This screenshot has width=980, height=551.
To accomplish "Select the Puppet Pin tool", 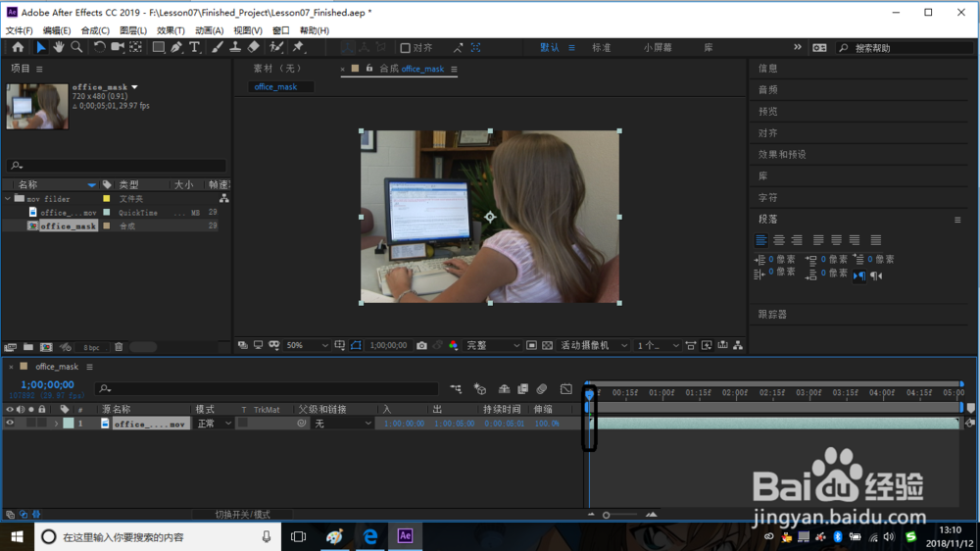I will [x=298, y=47].
